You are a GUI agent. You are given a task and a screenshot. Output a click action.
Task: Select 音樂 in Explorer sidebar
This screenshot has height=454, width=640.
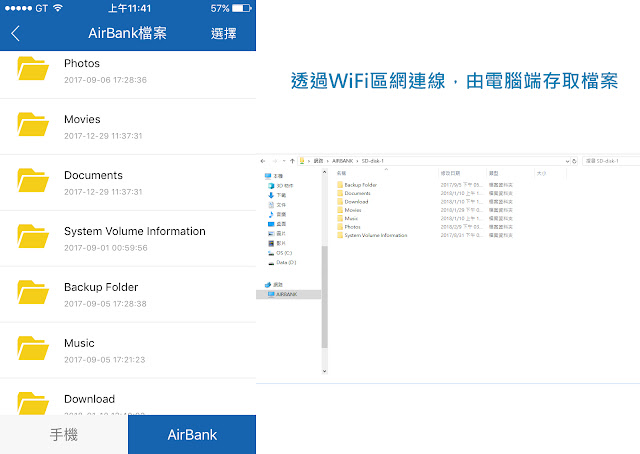277,214
